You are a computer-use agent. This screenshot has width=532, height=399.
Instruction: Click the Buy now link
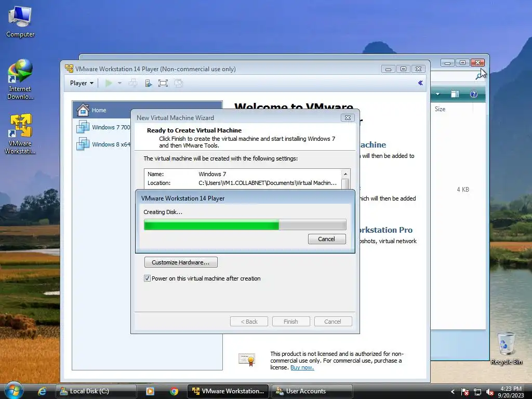point(302,367)
